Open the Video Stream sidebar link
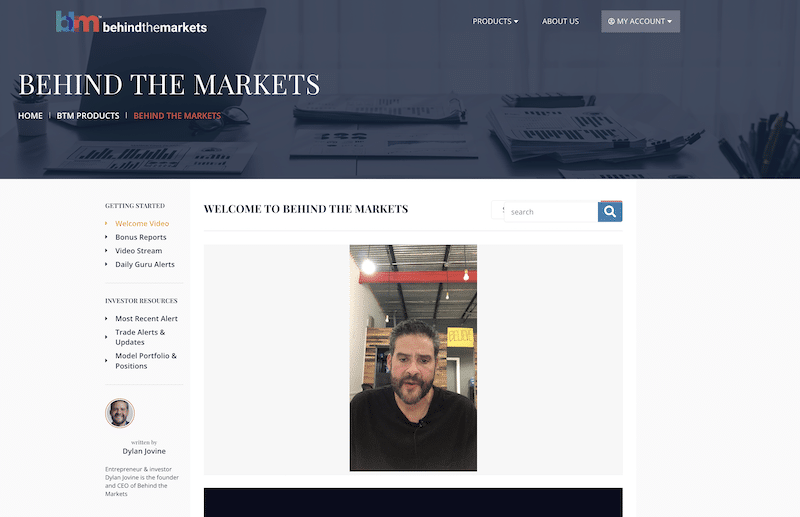The image size is (800, 517). (x=138, y=251)
